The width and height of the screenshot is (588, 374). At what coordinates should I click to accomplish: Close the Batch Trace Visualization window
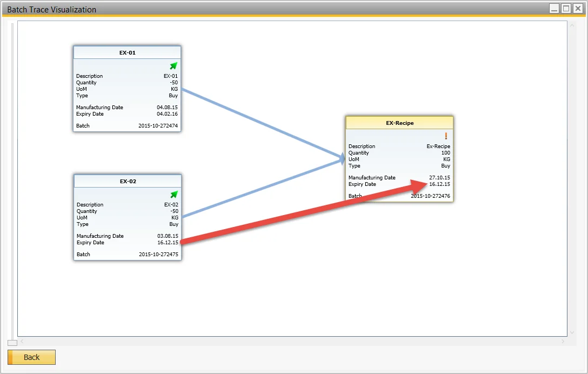[578, 8]
